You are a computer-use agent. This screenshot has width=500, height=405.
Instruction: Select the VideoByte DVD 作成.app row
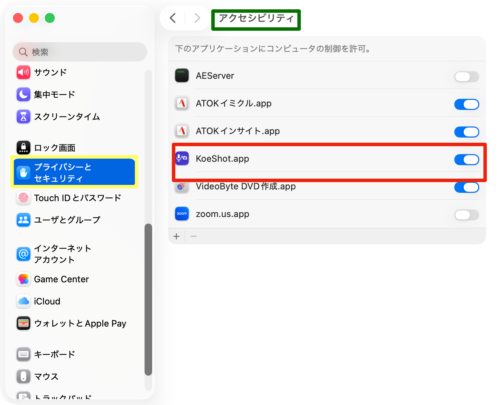[327, 187]
